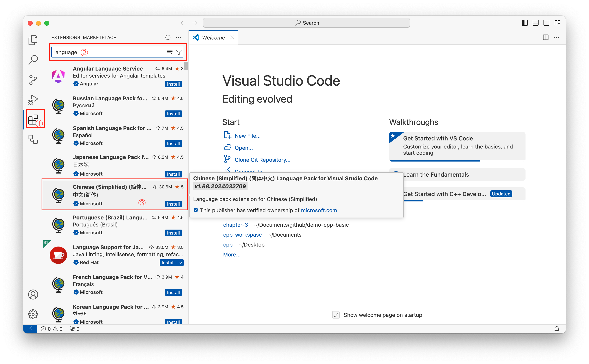This screenshot has width=589, height=364.
Task: Select the Red Hat Java extension logo
Action: click(58, 255)
